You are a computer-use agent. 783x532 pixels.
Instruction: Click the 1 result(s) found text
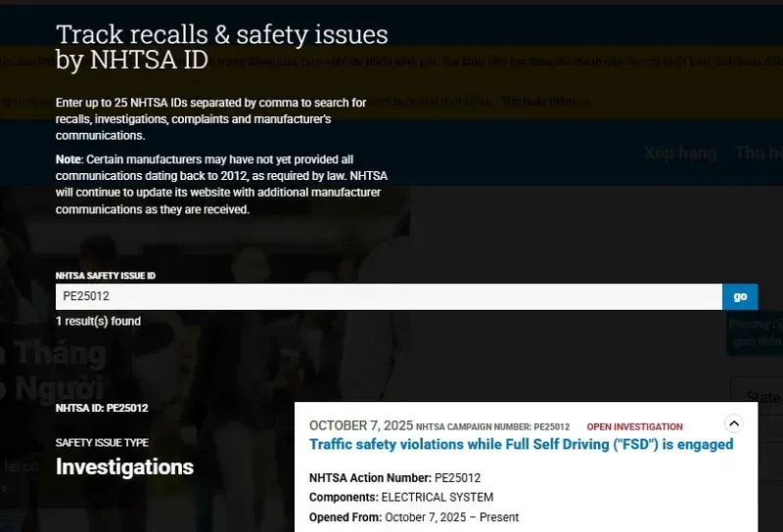click(x=98, y=321)
